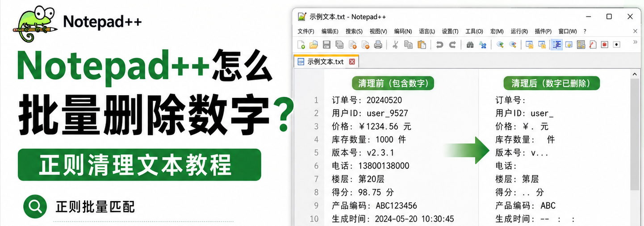Click the toolbar icon with the red pencil page

click(593, 44)
